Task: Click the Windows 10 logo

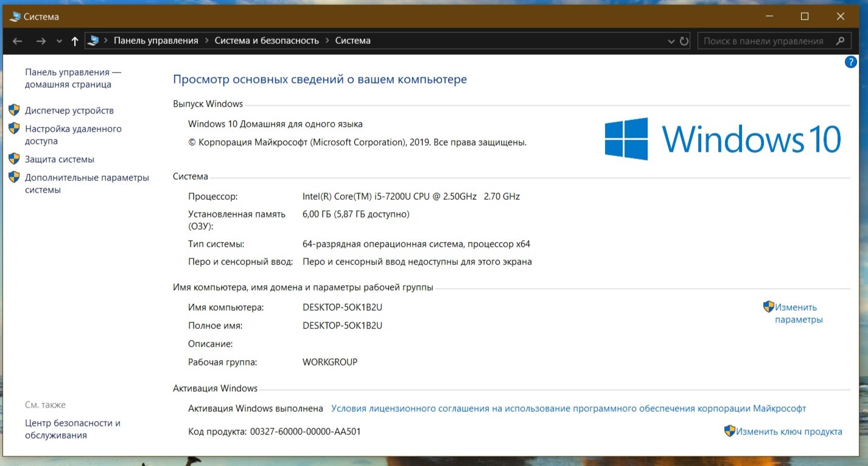Action: 723,139
